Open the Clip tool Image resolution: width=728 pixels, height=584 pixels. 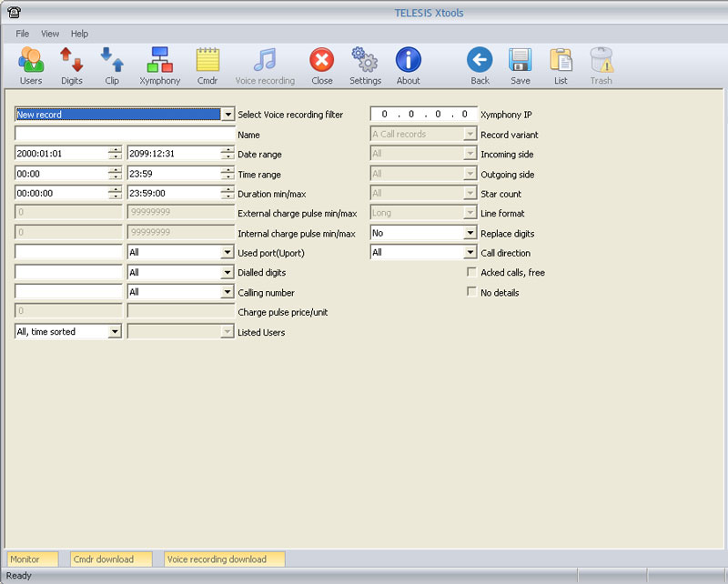pos(112,65)
